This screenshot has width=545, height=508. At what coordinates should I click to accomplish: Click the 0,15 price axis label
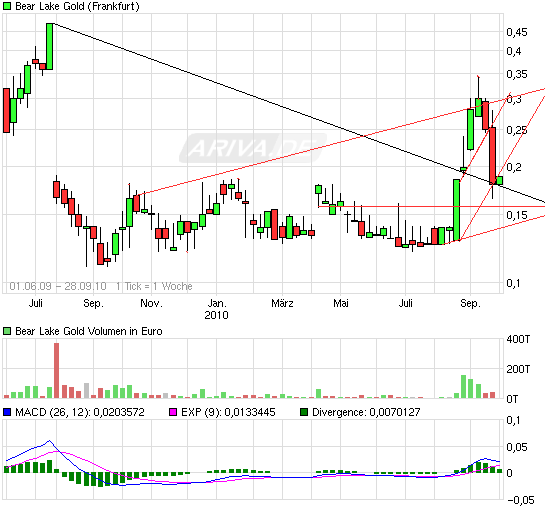click(x=517, y=215)
